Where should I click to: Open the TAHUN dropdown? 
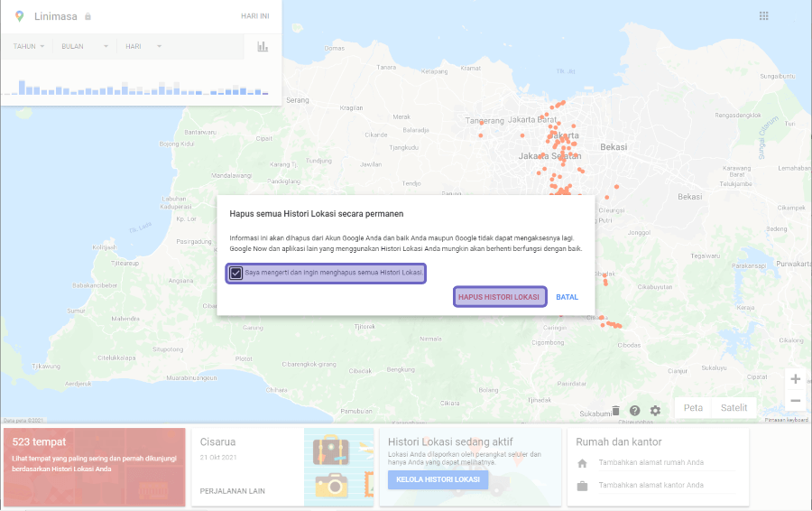pos(29,46)
